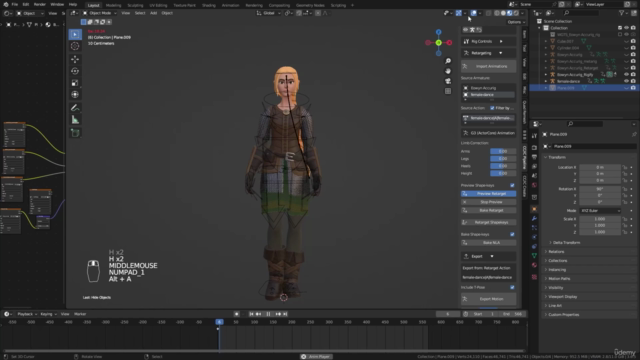The image size is (640, 360).
Task: Open the Output properties tab icon
Action: point(534,157)
